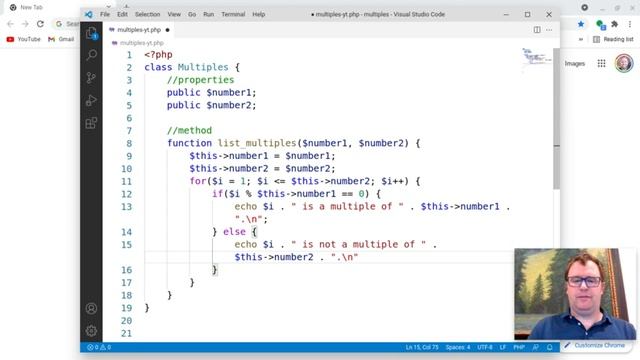Open the File menu

(x=105, y=14)
